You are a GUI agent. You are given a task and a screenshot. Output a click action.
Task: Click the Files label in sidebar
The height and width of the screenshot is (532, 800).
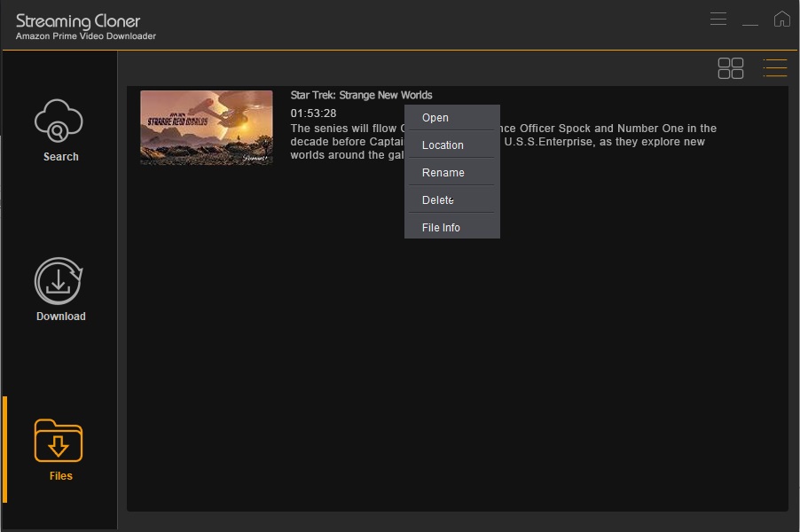tap(60, 476)
